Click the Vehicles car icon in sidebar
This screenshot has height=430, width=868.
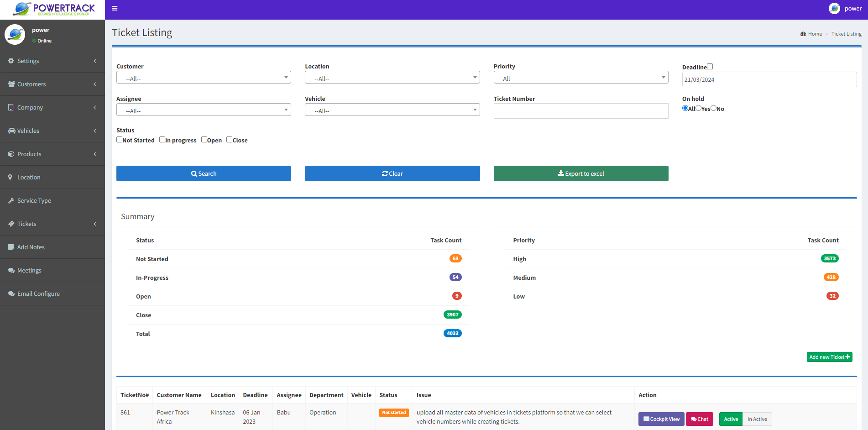(x=11, y=131)
